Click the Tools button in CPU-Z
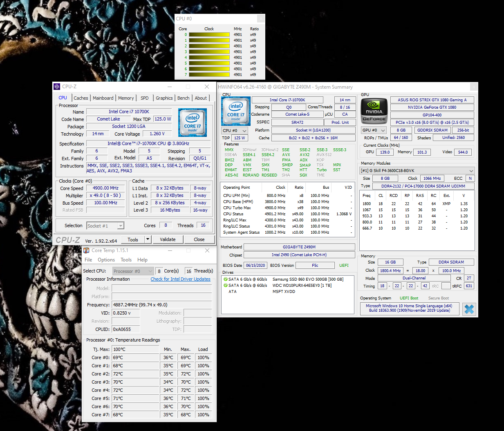The image size is (504, 431). tap(133, 240)
